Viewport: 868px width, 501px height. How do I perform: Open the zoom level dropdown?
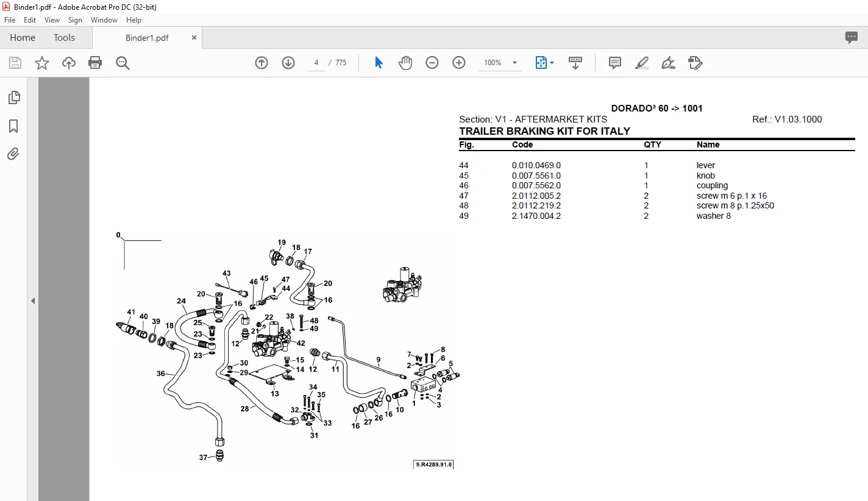(x=514, y=63)
